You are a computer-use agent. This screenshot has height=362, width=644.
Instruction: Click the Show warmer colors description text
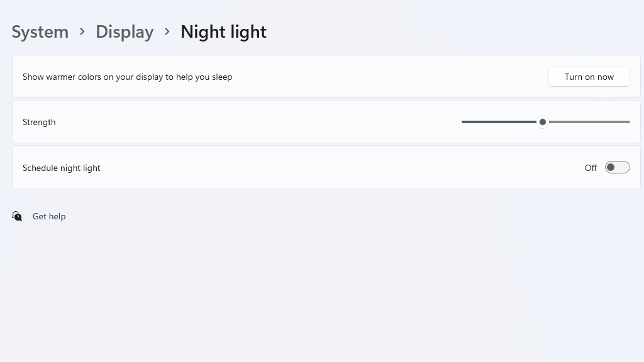tap(127, 77)
